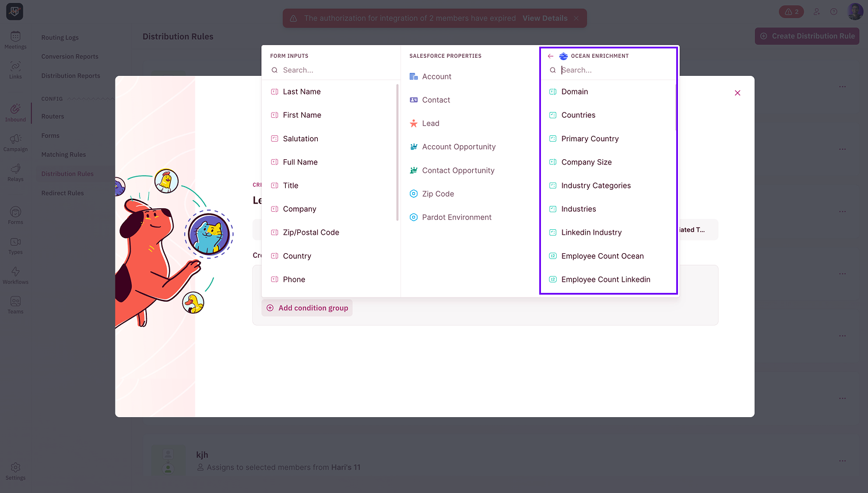Open Forms config page link
The image size is (868, 493).
50,136
